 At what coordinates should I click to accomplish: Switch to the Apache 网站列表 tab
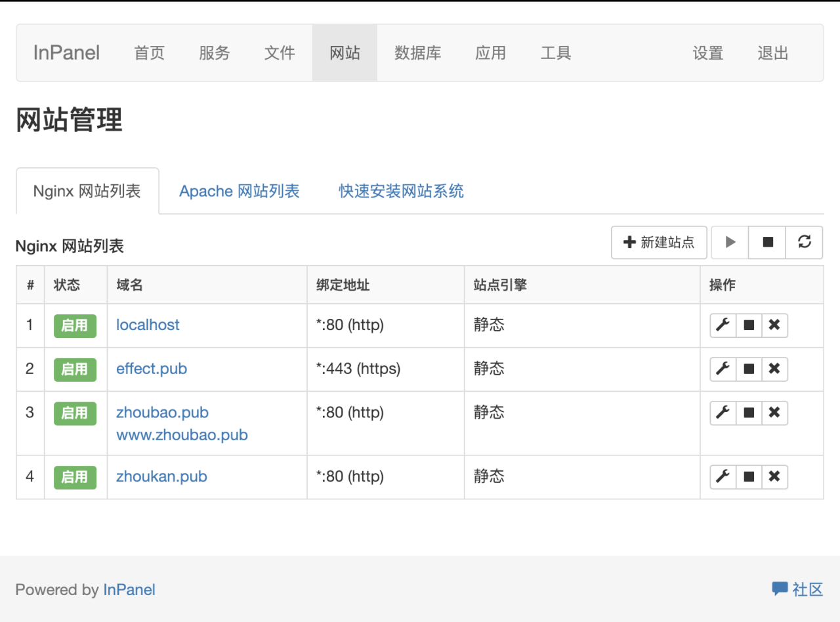(239, 191)
